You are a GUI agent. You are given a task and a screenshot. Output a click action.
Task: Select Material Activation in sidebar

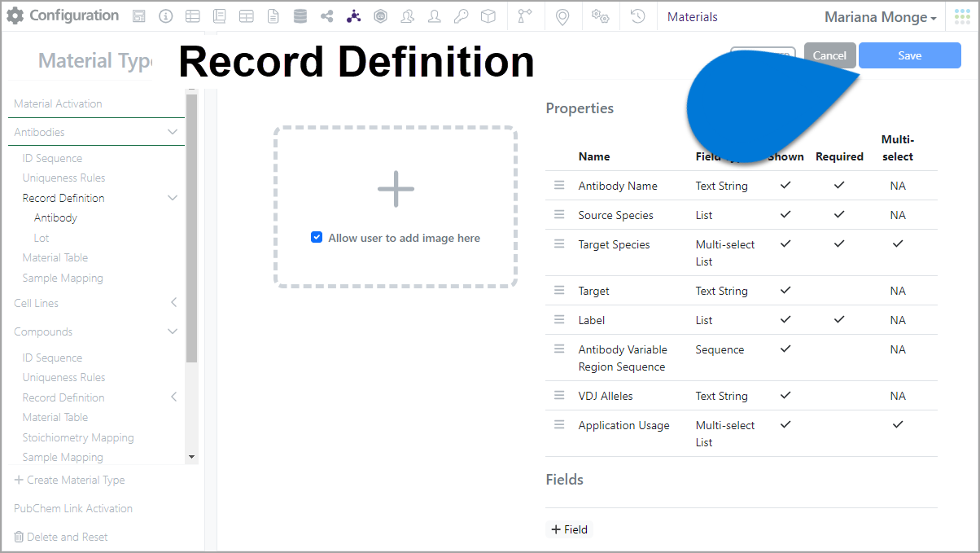[58, 103]
